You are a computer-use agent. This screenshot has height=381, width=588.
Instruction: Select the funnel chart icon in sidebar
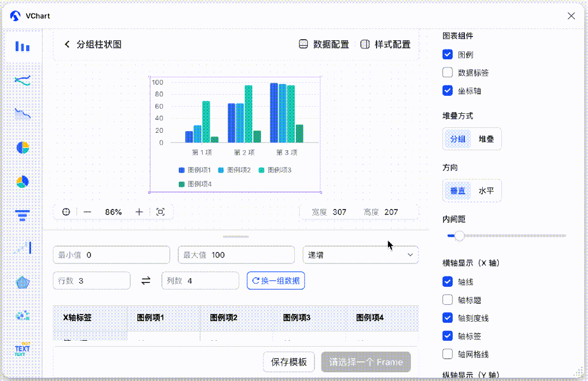coord(22,215)
